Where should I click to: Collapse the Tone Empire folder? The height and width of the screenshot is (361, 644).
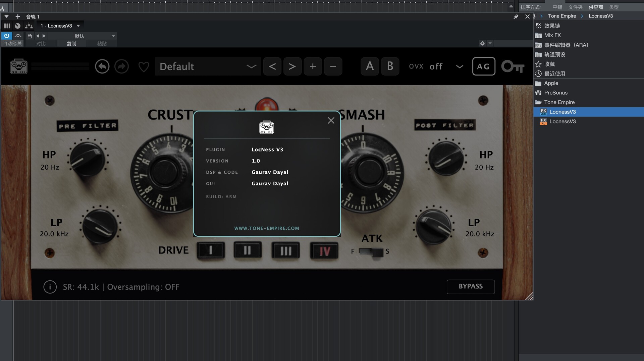point(589,102)
